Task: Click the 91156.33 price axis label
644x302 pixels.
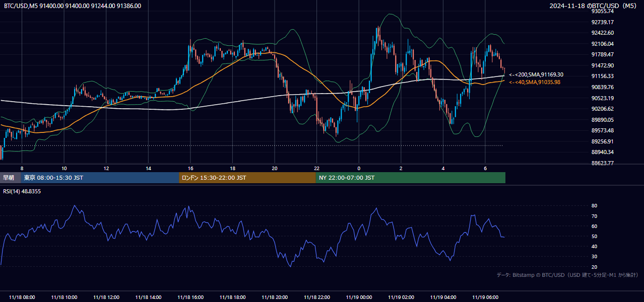Action: 603,76
